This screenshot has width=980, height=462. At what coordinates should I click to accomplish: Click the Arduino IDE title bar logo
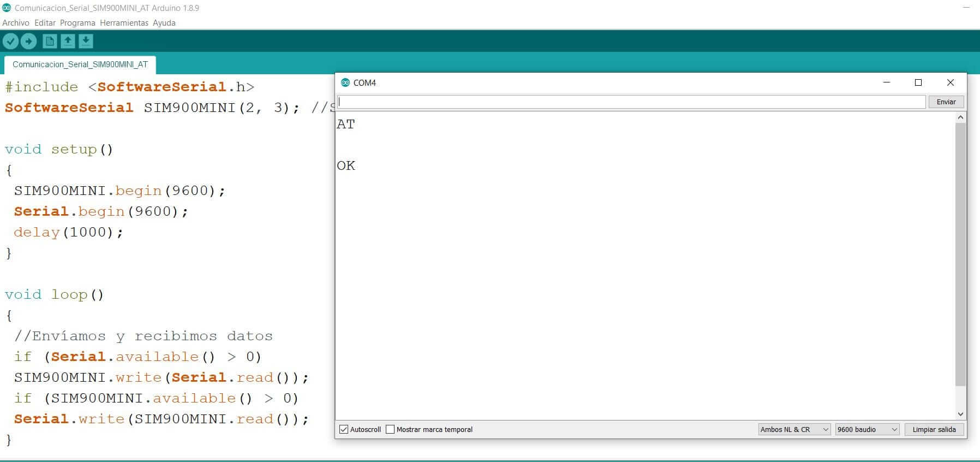(7, 8)
